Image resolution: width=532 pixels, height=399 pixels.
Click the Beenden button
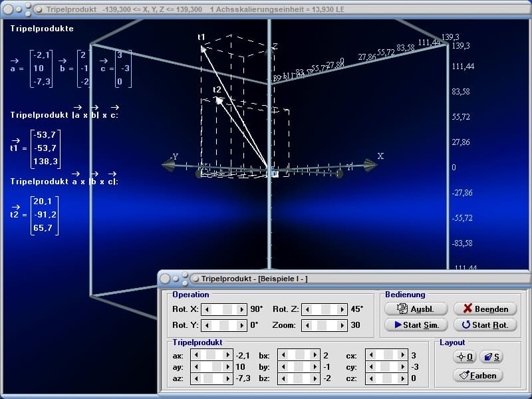(x=485, y=309)
